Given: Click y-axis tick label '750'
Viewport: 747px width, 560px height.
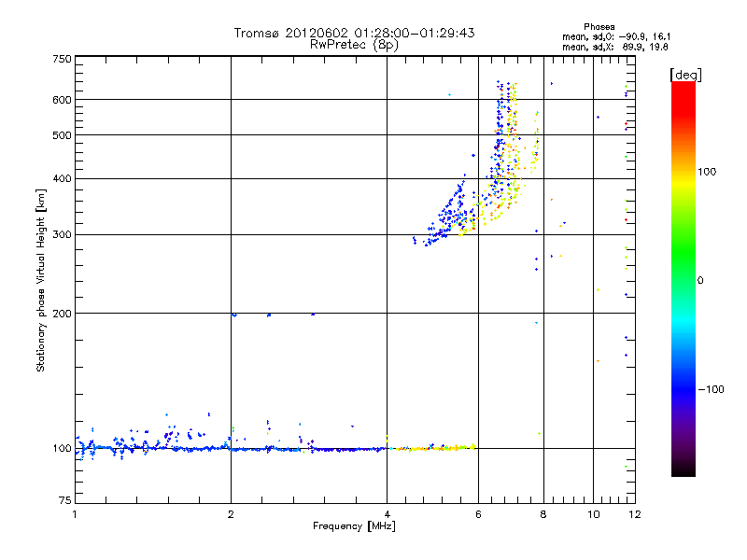Looking at the screenshot, I should click(62, 59).
